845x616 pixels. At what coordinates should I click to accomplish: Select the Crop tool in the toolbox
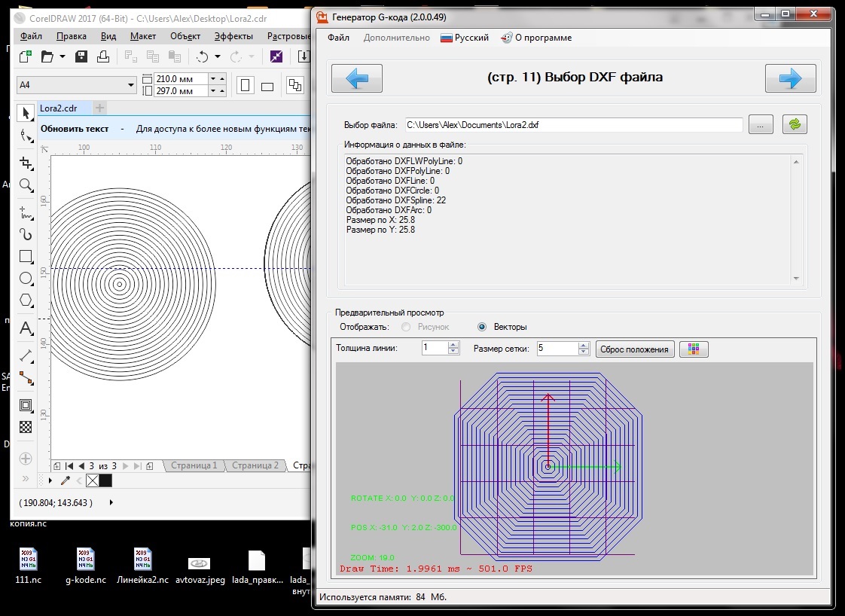[x=26, y=163]
